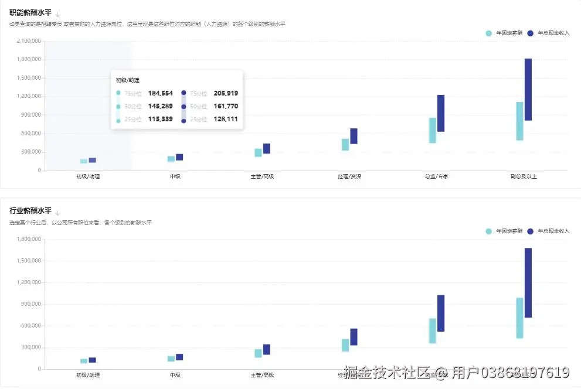Download the 职能薪酬水平 chart via its arrow icon
The height and width of the screenshot is (392, 581).
pyautogui.click(x=58, y=15)
